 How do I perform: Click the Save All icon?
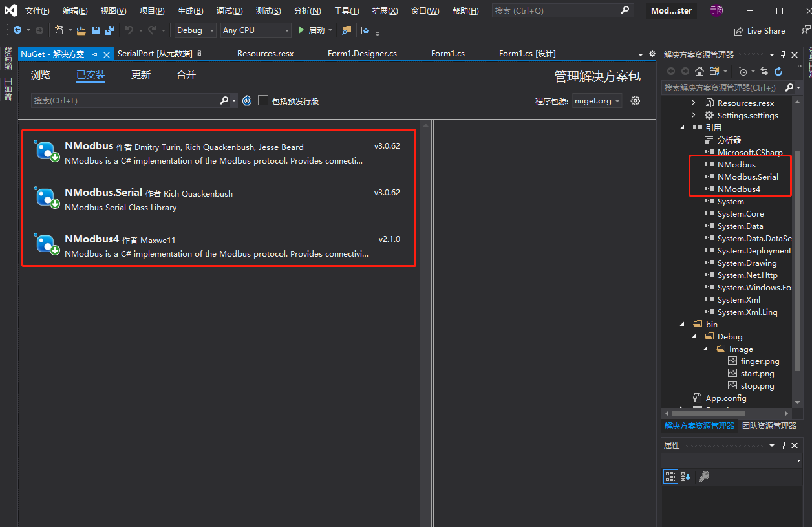tap(109, 30)
